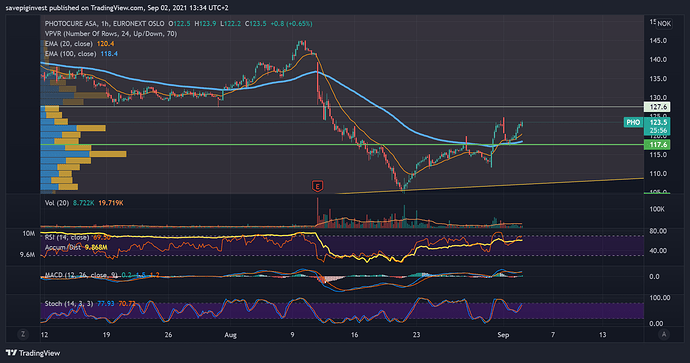This screenshot has height=363, width=690.
Task: Click the 'Aug' date axis label
Action: click(x=231, y=335)
